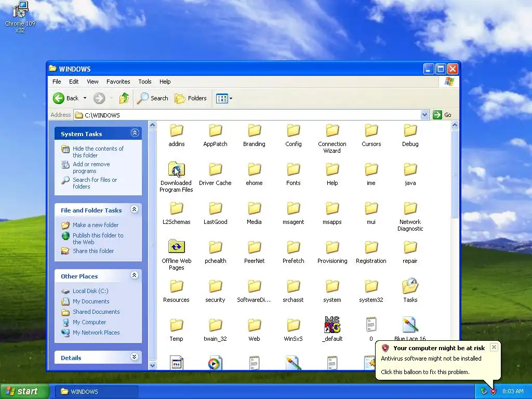Expand the Address bar dropdown
The height and width of the screenshot is (399, 532).
(424, 115)
